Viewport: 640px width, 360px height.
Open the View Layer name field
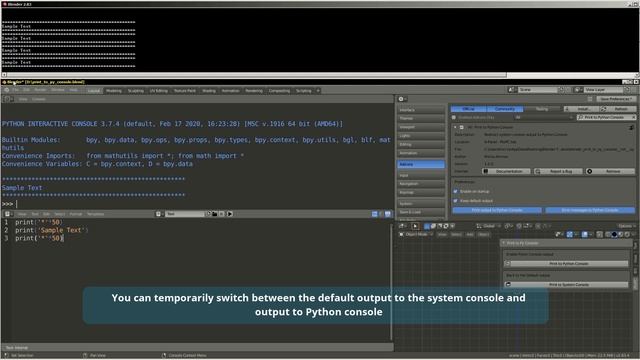[x=604, y=90]
